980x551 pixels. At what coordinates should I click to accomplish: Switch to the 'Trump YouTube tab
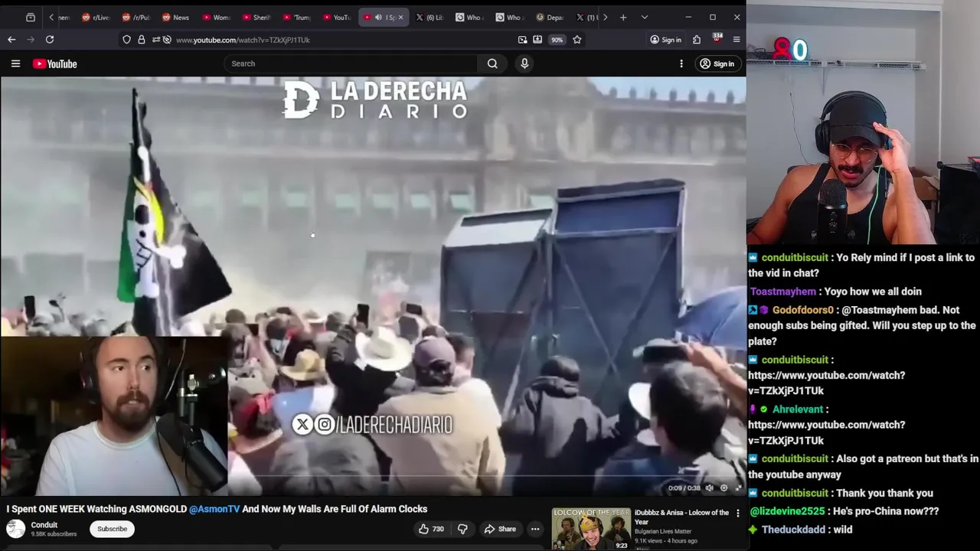(x=297, y=17)
